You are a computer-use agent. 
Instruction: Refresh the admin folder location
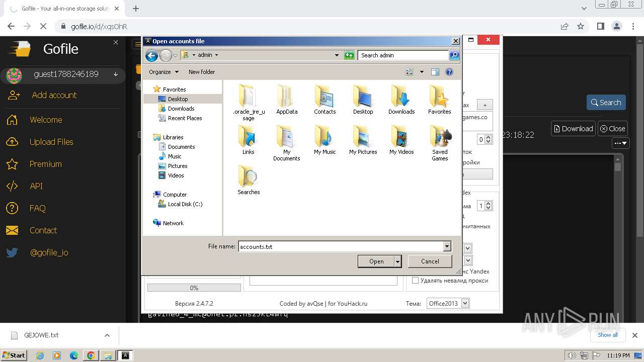click(x=349, y=55)
